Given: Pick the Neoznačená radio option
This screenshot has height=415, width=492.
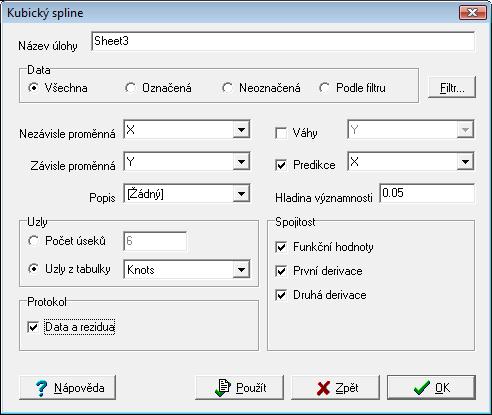Looking at the screenshot, I should (x=227, y=88).
